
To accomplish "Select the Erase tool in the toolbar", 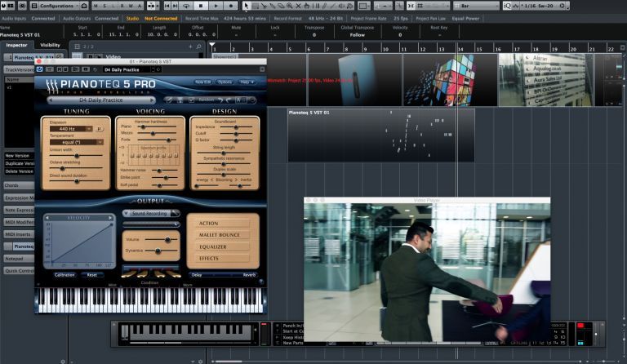I will [x=281, y=6].
